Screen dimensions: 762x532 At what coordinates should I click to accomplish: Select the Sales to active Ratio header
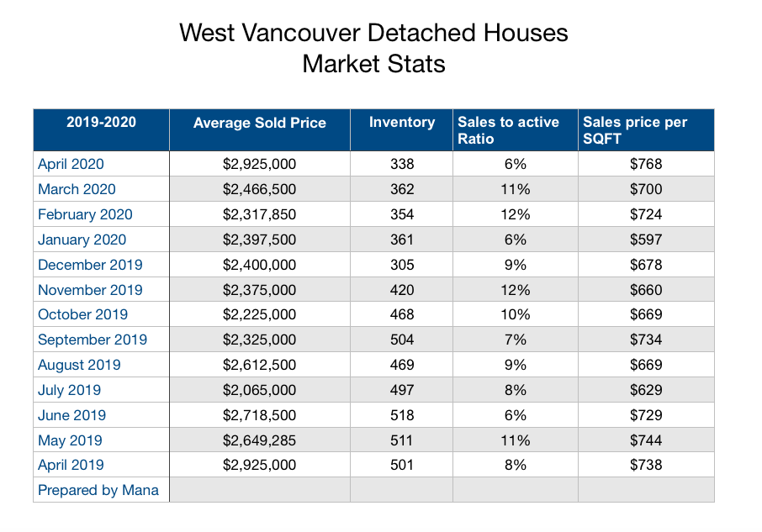(508, 129)
